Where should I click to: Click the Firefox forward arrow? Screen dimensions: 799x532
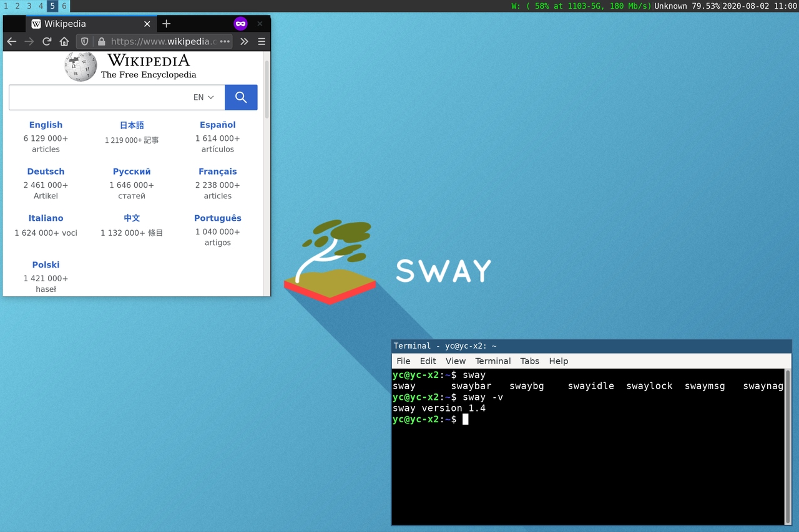click(x=29, y=42)
